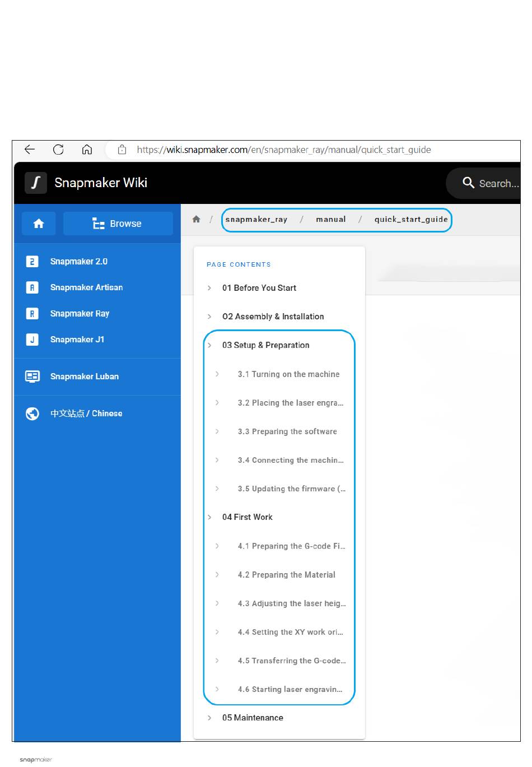Jump to 03 Setup & Preparation
This screenshot has height=767, width=532.
pyautogui.click(x=266, y=345)
